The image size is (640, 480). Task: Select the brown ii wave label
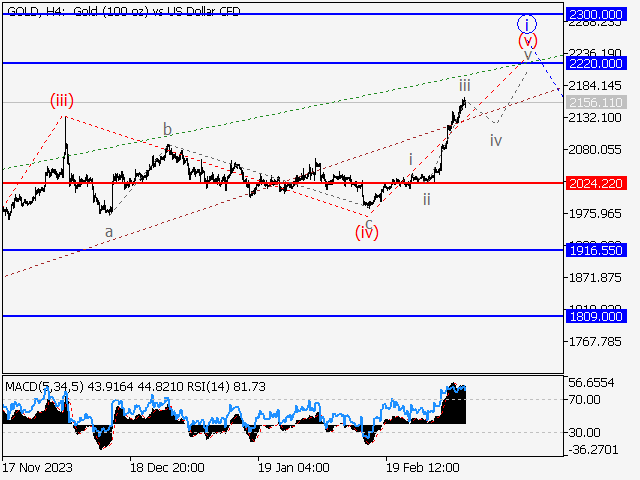(x=426, y=199)
